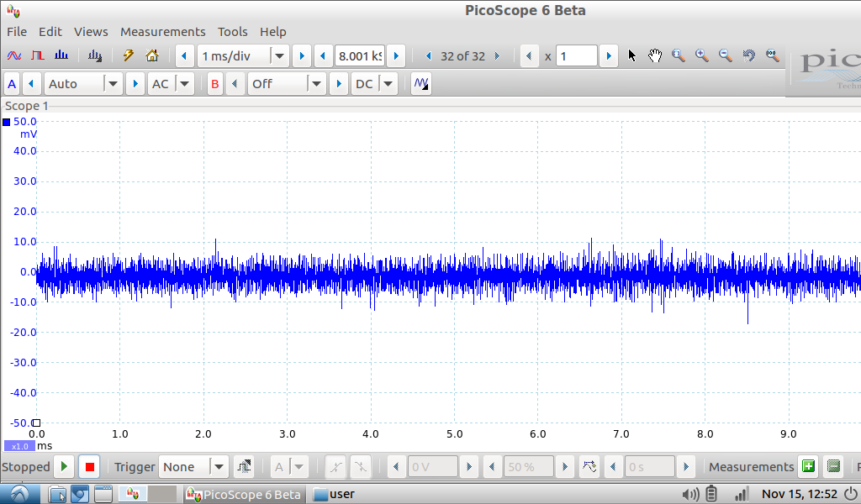Open the system volume control in tray
861x504 pixels.
pyautogui.click(x=690, y=494)
